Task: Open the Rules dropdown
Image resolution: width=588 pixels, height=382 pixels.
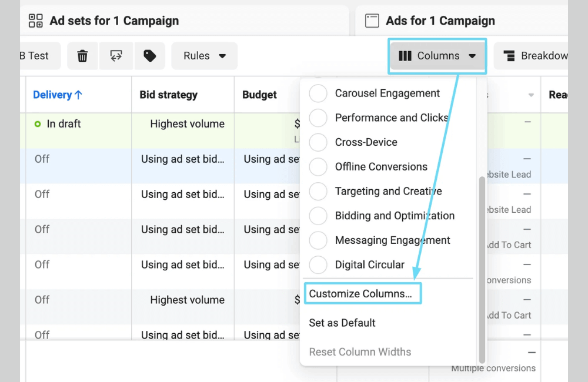Action: pyautogui.click(x=204, y=56)
